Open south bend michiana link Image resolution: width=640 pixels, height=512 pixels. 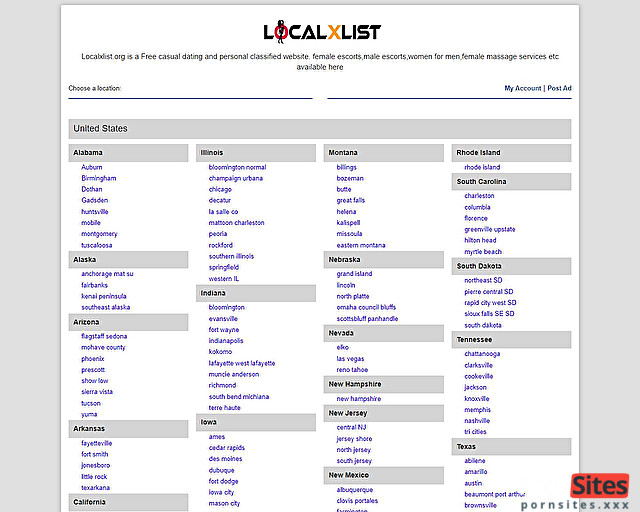coord(239,396)
